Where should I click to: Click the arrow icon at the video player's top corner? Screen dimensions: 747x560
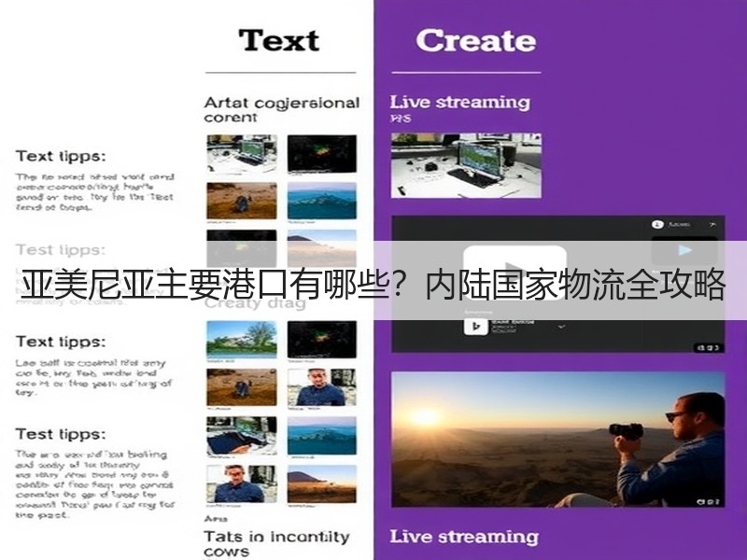(712, 224)
